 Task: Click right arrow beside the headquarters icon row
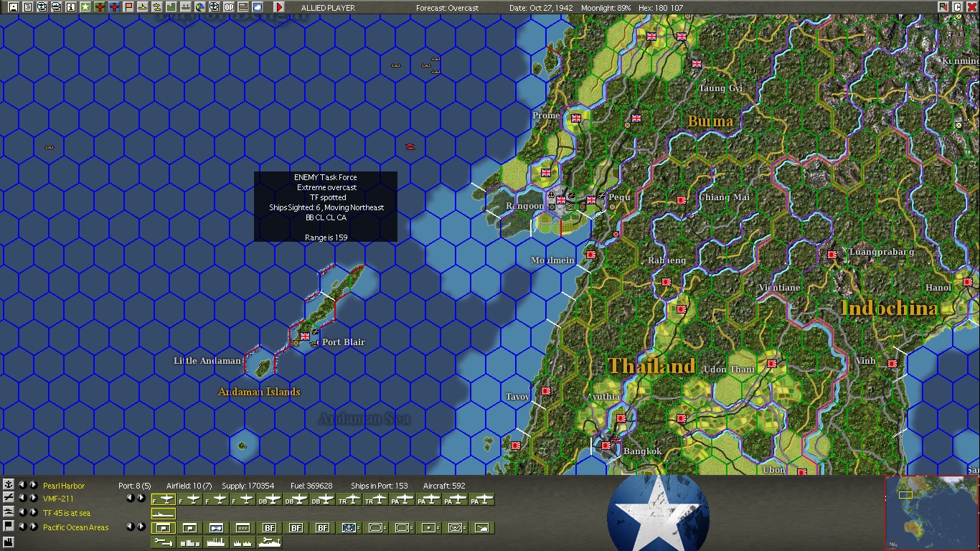(141, 527)
